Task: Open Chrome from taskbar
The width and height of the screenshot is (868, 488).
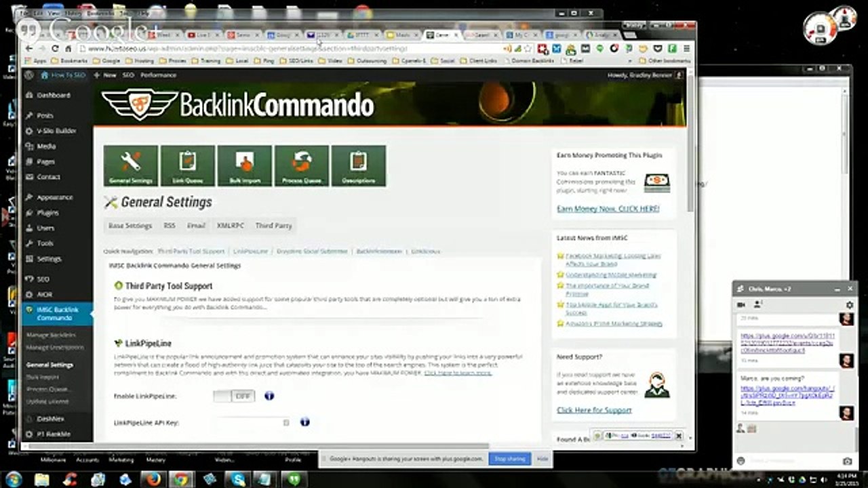Action: tap(180, 479)
